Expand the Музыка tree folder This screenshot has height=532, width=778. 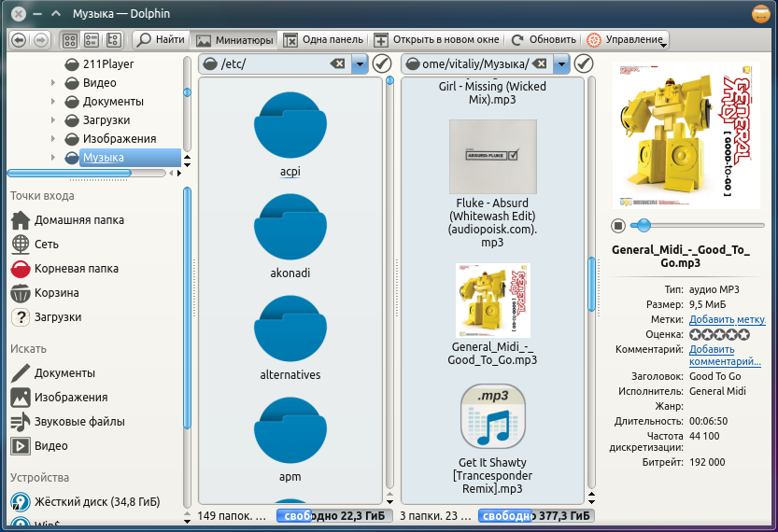click(53, 158)
